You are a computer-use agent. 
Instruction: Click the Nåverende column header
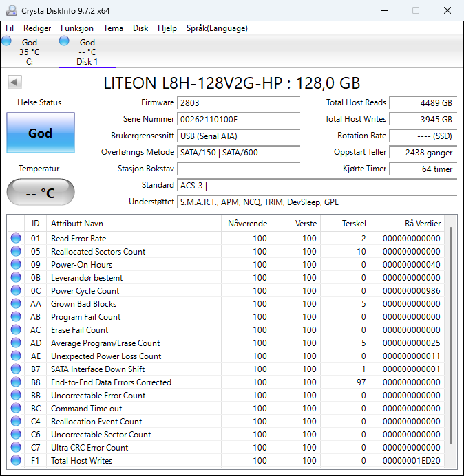246,224
